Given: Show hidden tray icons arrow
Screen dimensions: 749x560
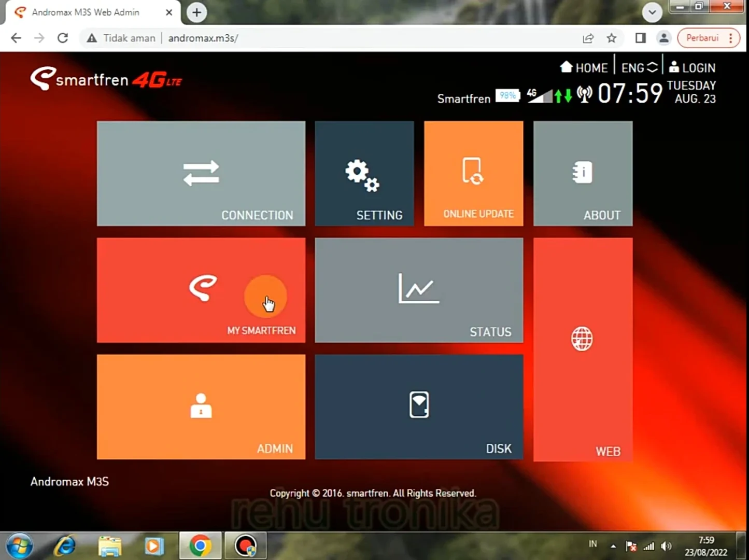Looking at the screenshot, I should (613, 546).
